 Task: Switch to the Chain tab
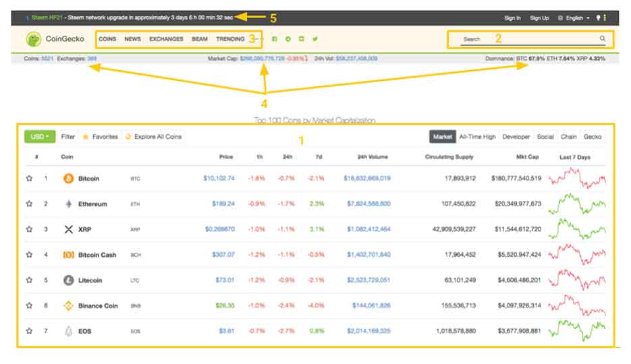[569, 137]
